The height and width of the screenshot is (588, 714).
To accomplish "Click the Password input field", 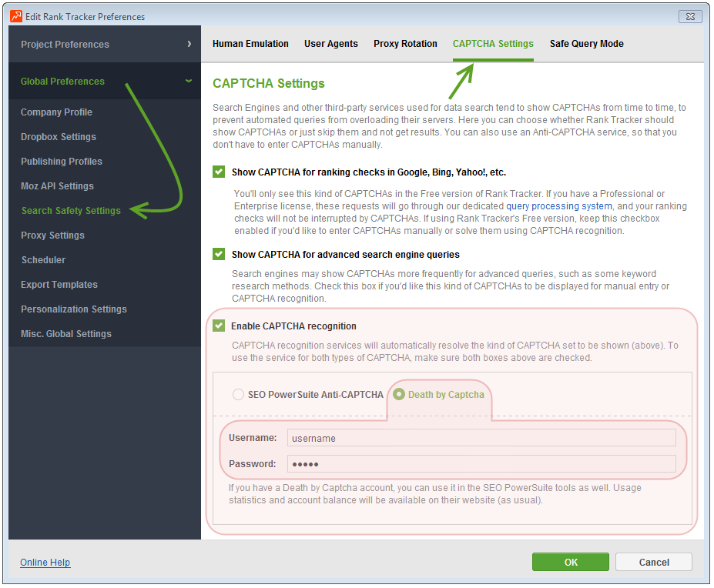I will coord(481,464).
